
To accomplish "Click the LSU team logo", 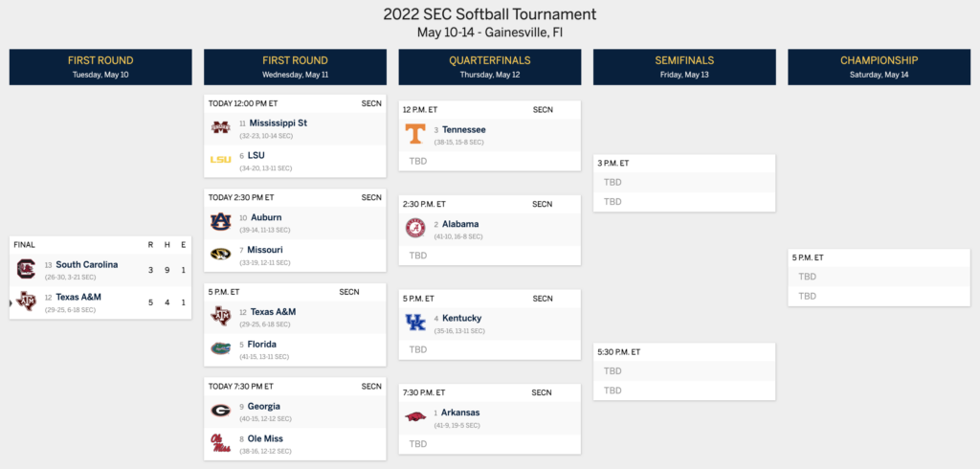I will [220, 160].
